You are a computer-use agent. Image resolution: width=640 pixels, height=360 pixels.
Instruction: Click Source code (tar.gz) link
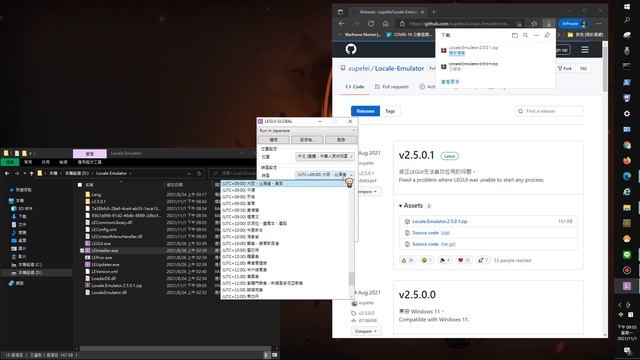[433, 244]
